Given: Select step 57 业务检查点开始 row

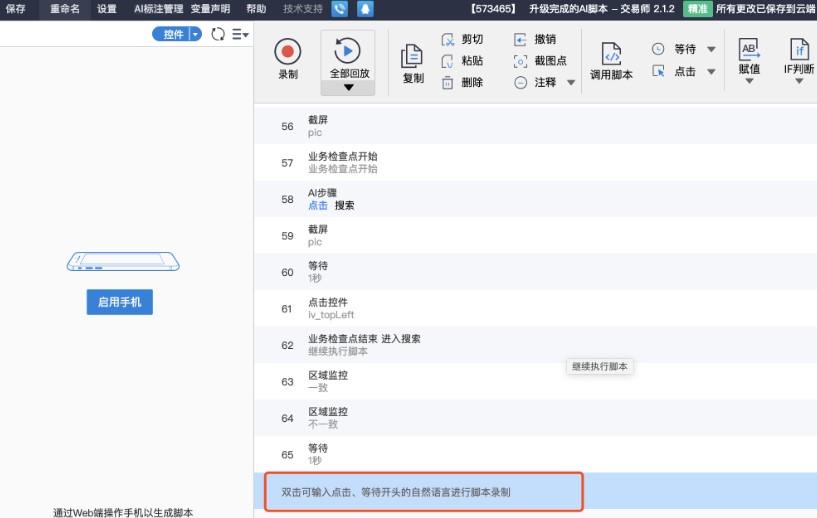Looking at the screenshot, I should pyautogui.click(x=535, y=163).
